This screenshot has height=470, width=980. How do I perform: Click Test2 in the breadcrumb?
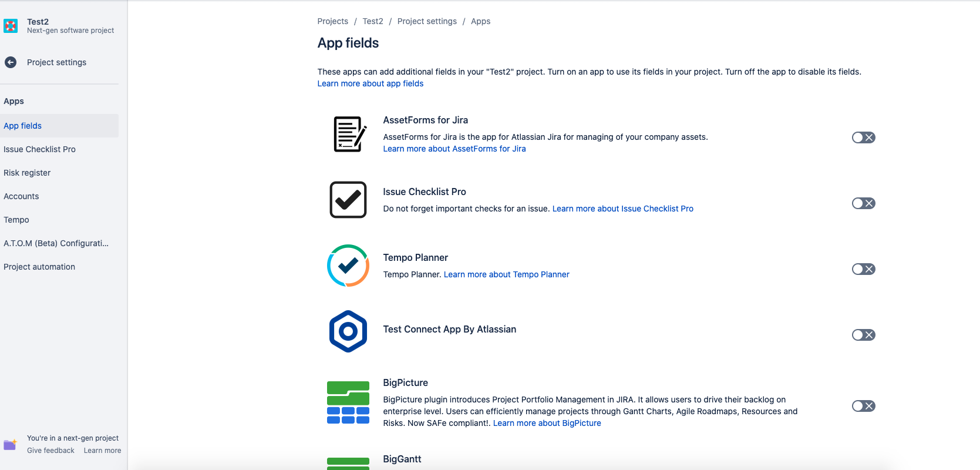point(373,21)
